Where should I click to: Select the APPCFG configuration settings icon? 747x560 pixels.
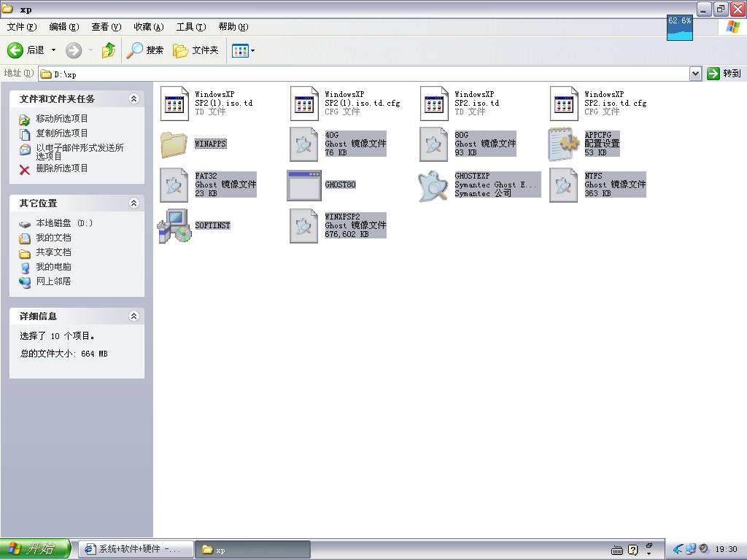[564, 144]
